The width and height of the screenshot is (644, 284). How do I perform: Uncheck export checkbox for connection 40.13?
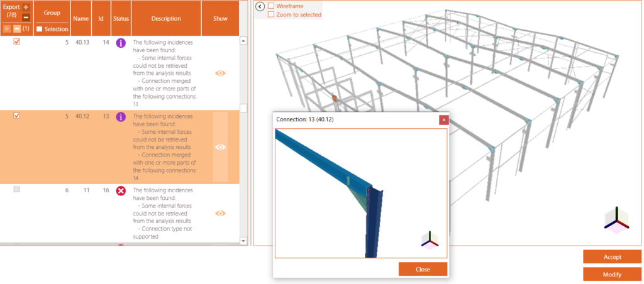(x=17, y=42)
